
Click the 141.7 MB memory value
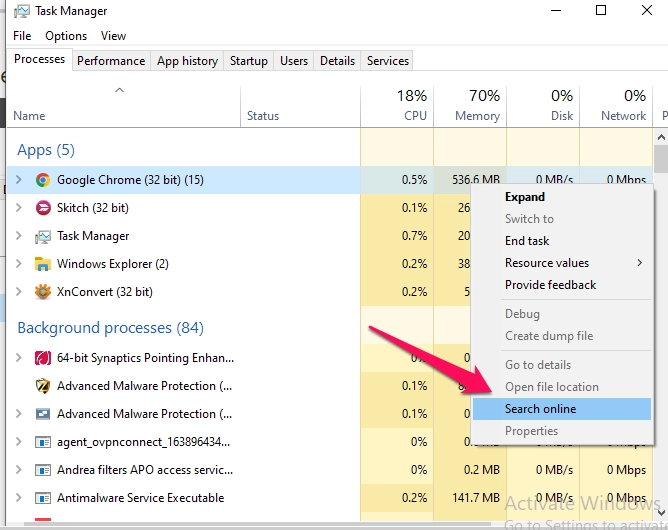pos(476,498)
